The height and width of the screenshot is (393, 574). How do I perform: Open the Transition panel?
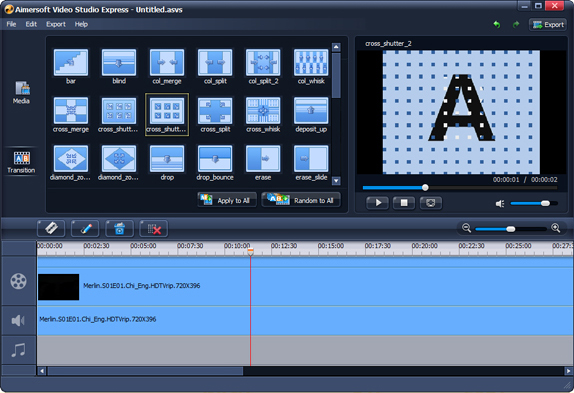point(21,162)
